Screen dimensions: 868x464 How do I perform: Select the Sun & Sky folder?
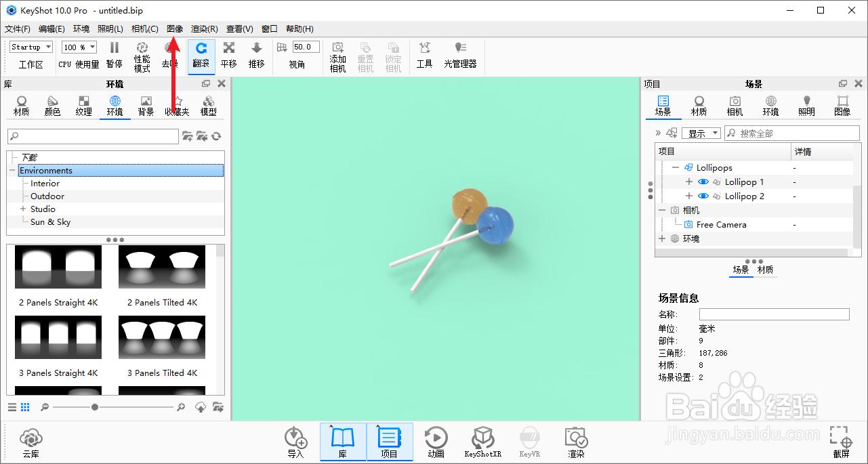[x=50, y=222]
